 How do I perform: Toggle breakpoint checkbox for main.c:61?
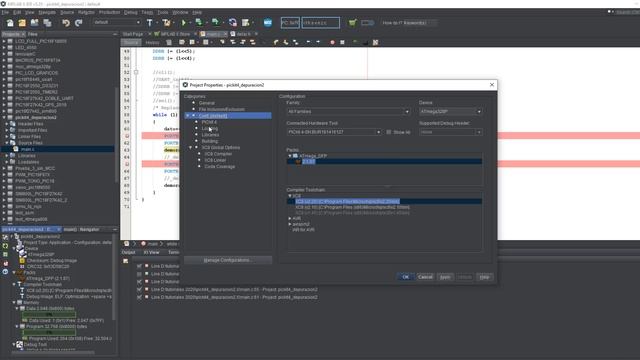coord(140,297)
